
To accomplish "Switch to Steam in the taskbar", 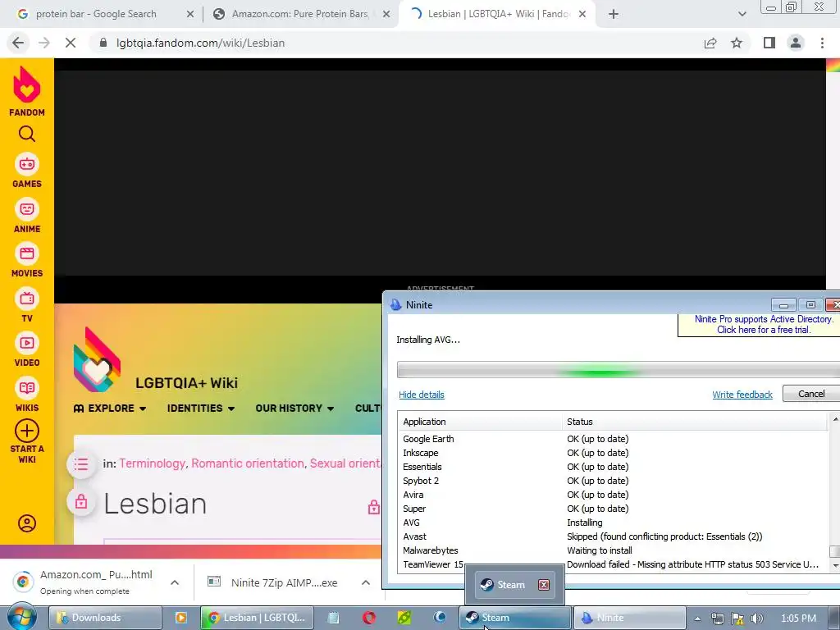I will (x=515, y=618).
